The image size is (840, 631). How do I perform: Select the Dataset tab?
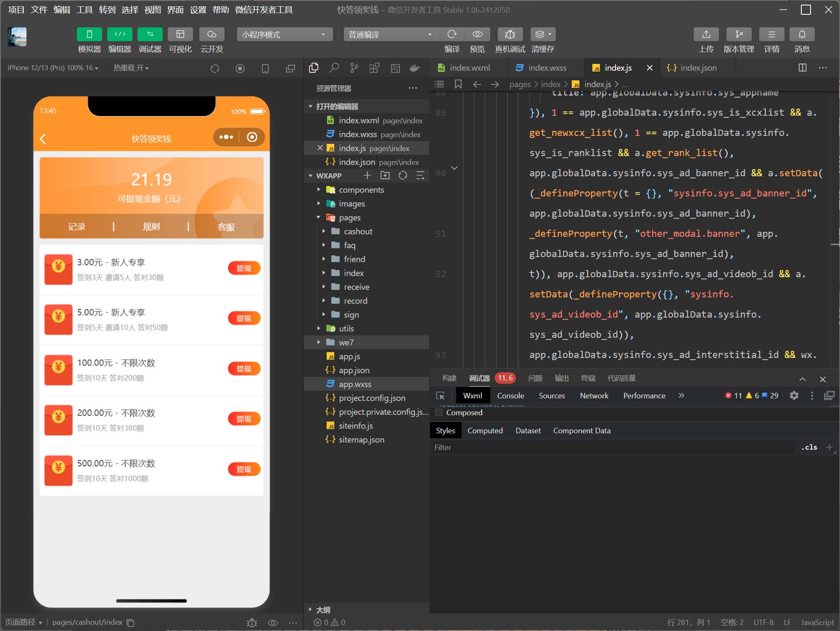[528, 430]
